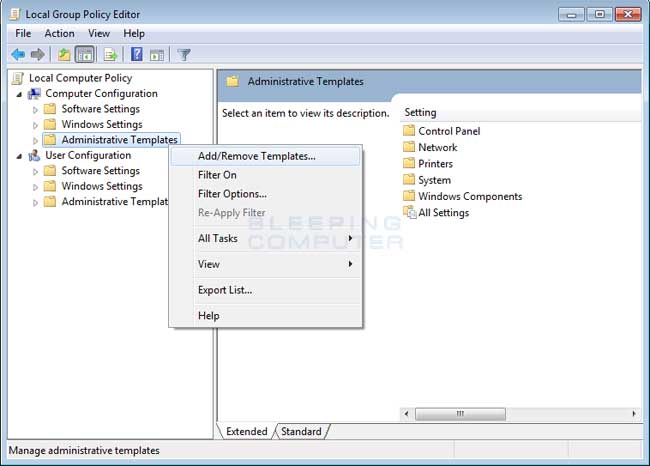The width and height of the screenshot is (650, 466).
Task: Click the Windows Components folder icon
Action: pos(409,196)
